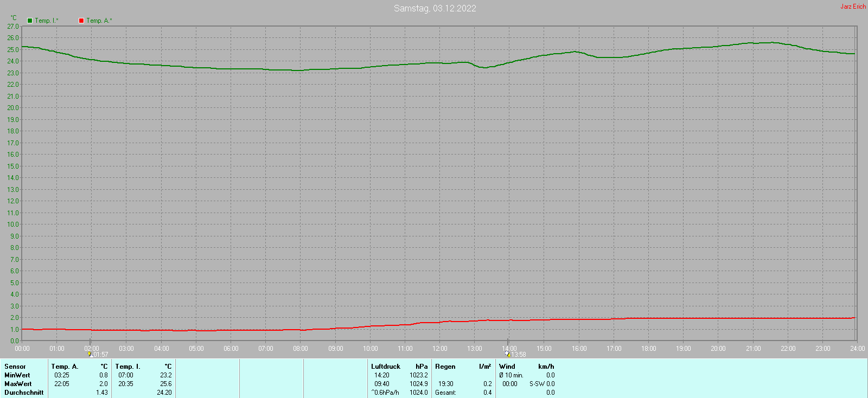Click the 'Temp. I.' column header
This screenshot has height=398, width=868.
[127, 367]
